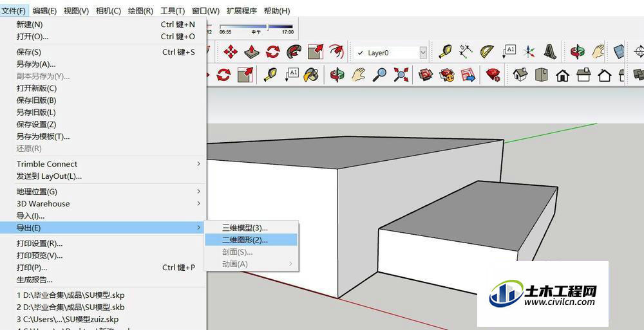Viewport: 644px width, 330px height.
Task: Open the 编辑(E) menu
Action: click(44, 11)
